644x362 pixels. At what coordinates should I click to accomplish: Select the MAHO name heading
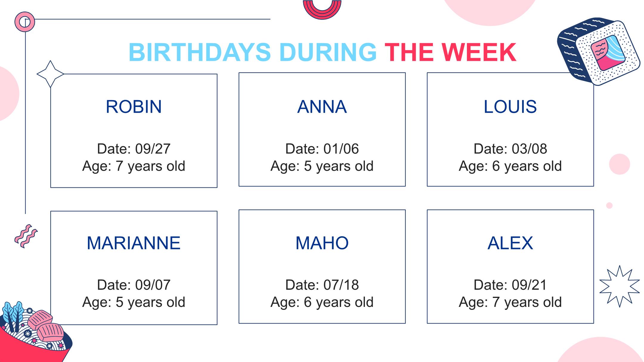(x=322, y=243)
